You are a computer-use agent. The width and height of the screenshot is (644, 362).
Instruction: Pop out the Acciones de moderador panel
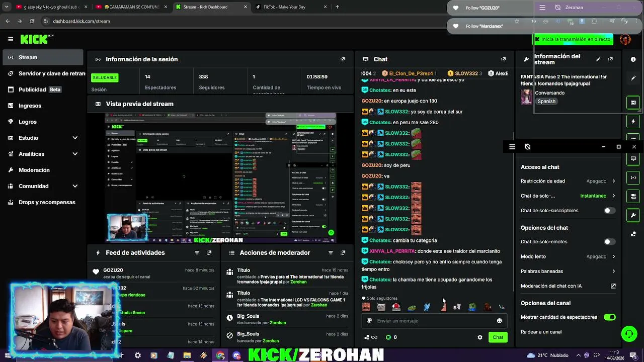343,253
